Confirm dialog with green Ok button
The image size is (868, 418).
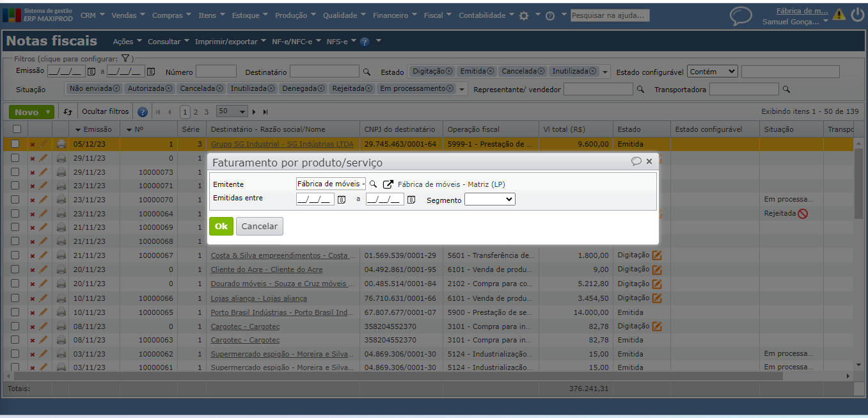coord(221,226)
